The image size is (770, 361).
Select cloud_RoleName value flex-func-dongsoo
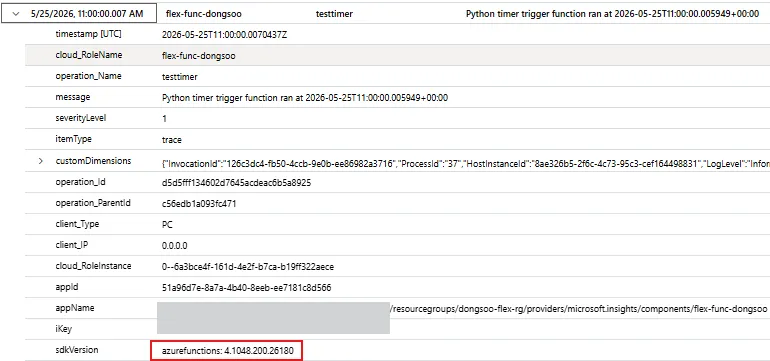(198, 56)
